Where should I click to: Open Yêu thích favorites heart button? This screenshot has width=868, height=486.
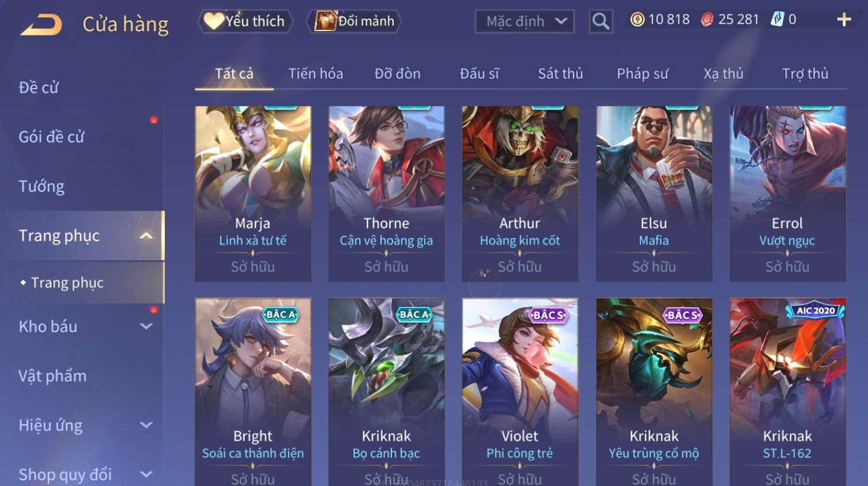(x=245, y=21)
